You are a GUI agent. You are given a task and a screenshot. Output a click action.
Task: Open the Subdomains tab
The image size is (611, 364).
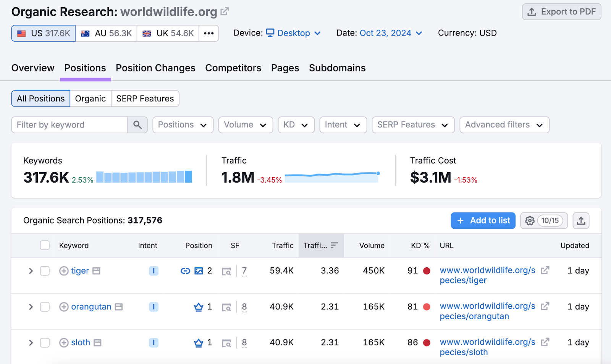[x=337, y=68]
